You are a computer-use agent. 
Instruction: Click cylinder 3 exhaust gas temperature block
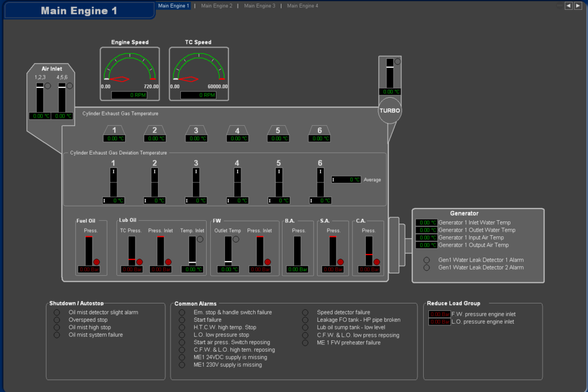(196, 134)
